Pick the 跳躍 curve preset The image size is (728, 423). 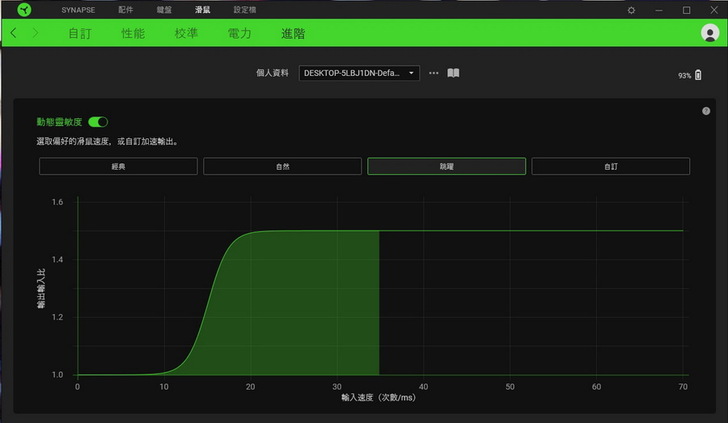click(446, 166)
